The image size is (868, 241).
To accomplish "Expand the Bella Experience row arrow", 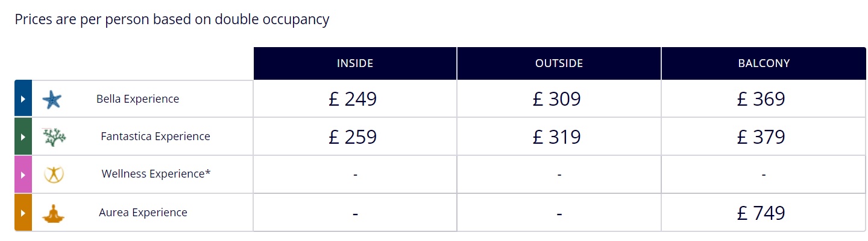I will coord(23,98).
